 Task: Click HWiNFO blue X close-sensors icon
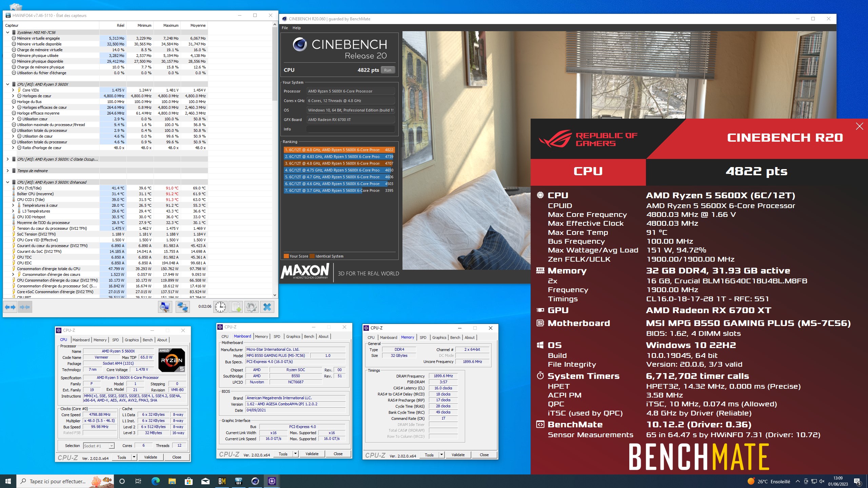(x=267, y=307)
